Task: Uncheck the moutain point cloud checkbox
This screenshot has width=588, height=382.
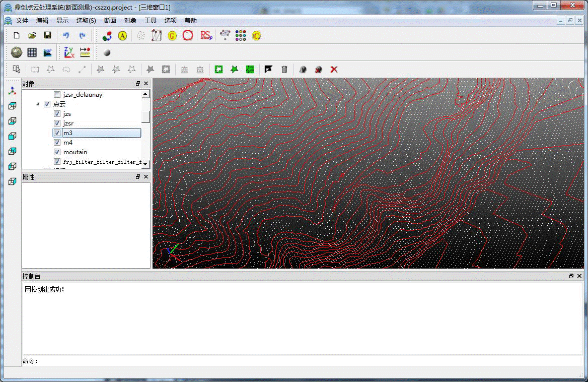Action: pos(57,152)
